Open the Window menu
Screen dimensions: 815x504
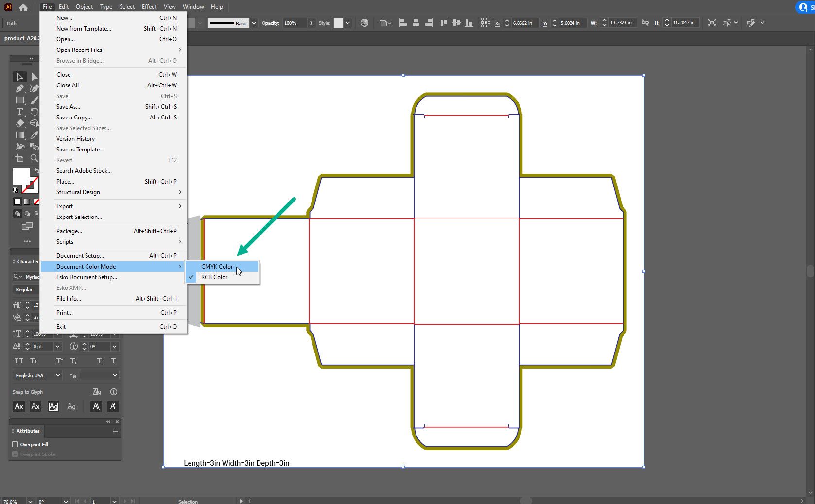coord(193,7)
